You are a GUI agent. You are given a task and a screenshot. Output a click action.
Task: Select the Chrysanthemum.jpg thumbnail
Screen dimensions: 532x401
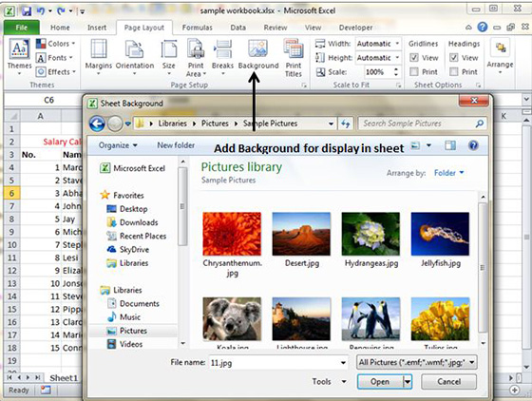click(x=232, y=234)
